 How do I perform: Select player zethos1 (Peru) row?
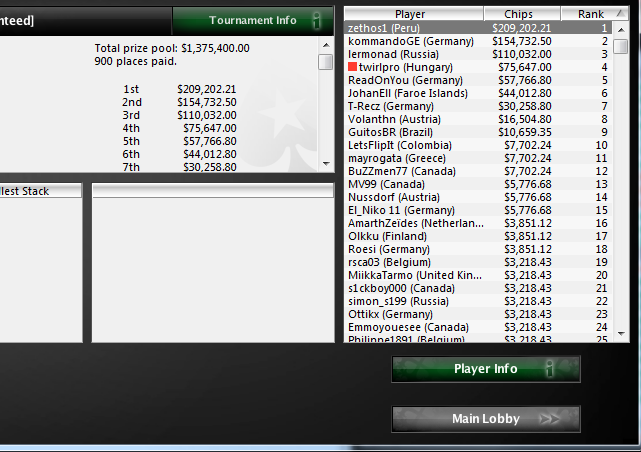point(478,28)
